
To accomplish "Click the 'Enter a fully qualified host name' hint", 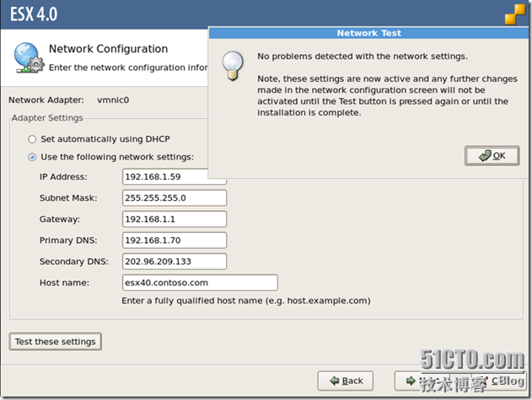I will [x=246, y=300].
